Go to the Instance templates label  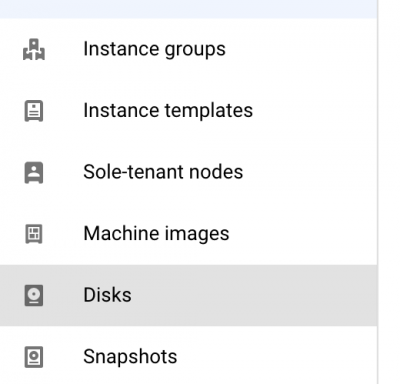click(x=168, y=110)
